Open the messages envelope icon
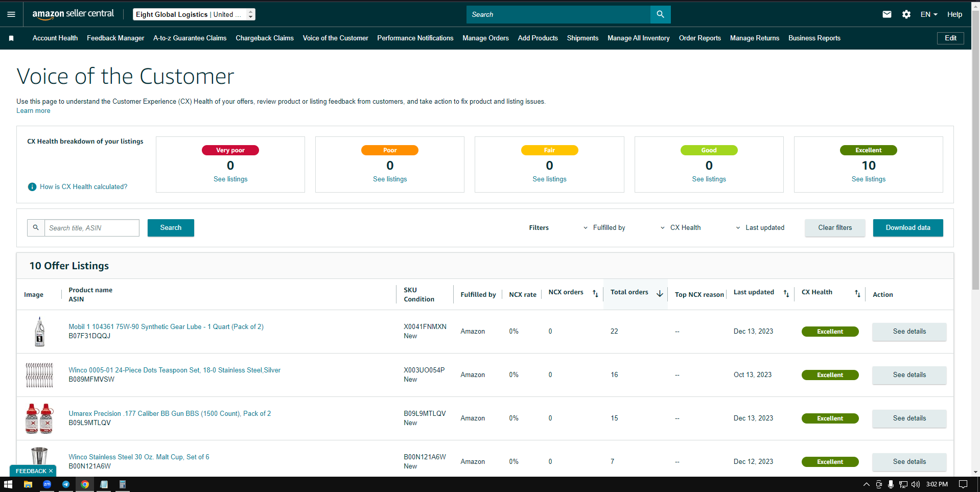Image resolution: width=980 pixels, height=492 pixels. (887, 14)
